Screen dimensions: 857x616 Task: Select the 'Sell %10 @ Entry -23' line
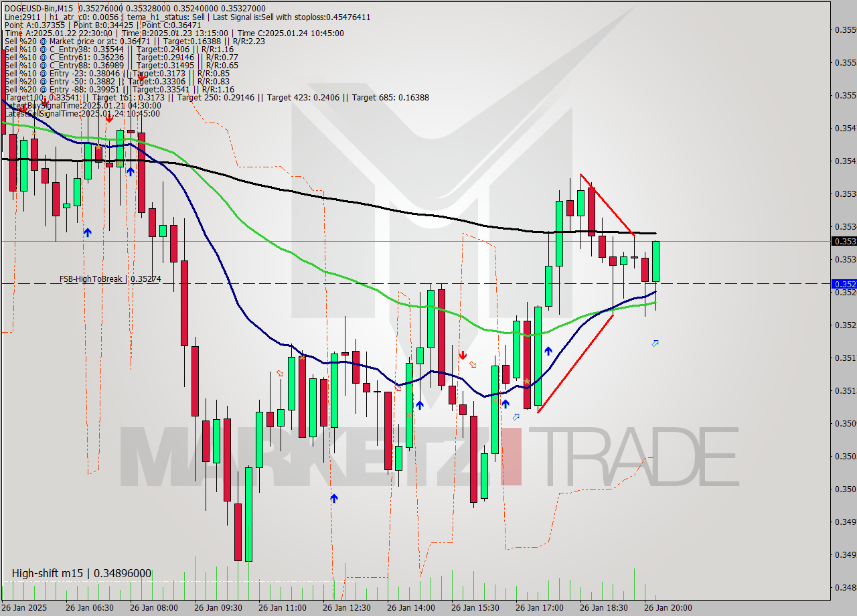pyautogui.click(x=116, y=73)
